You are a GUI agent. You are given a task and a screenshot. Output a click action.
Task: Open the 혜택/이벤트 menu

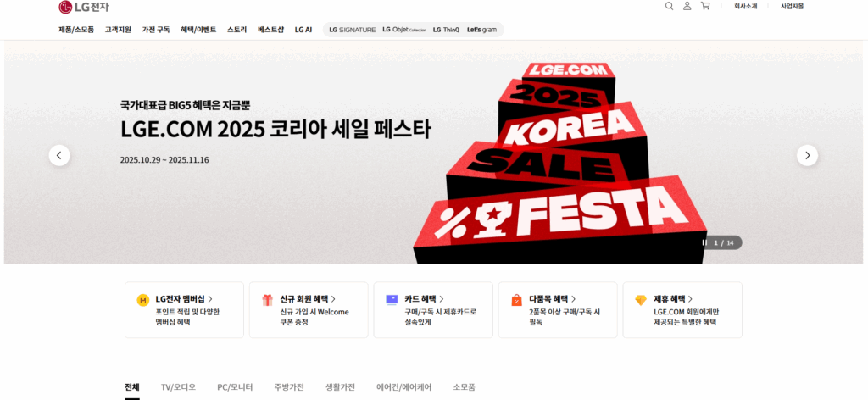click(x=198, y=30)
